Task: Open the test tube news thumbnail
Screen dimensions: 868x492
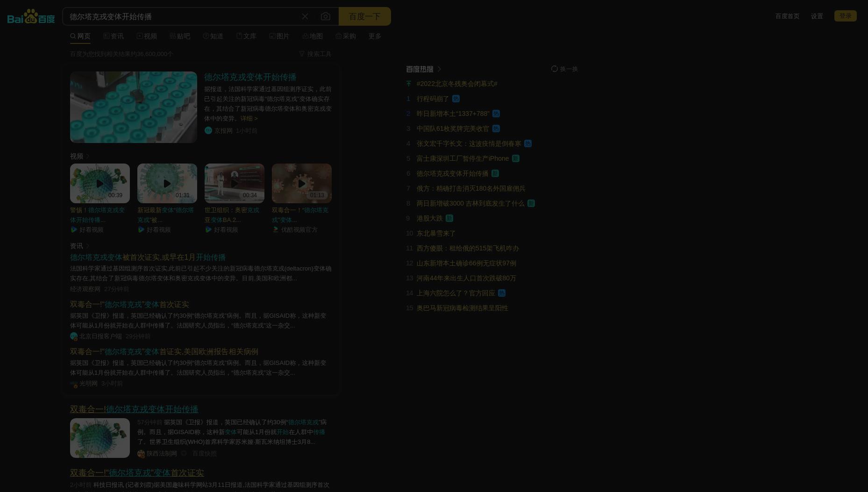Action: point(134,107)
